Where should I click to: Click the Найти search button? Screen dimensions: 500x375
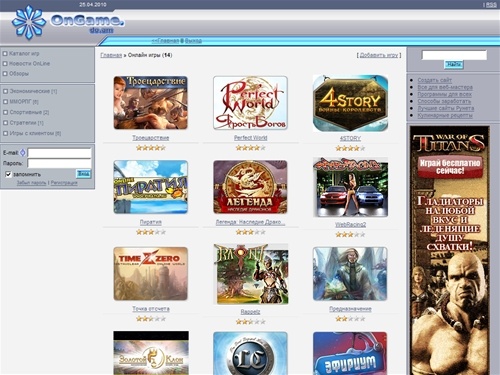point(454,64)
